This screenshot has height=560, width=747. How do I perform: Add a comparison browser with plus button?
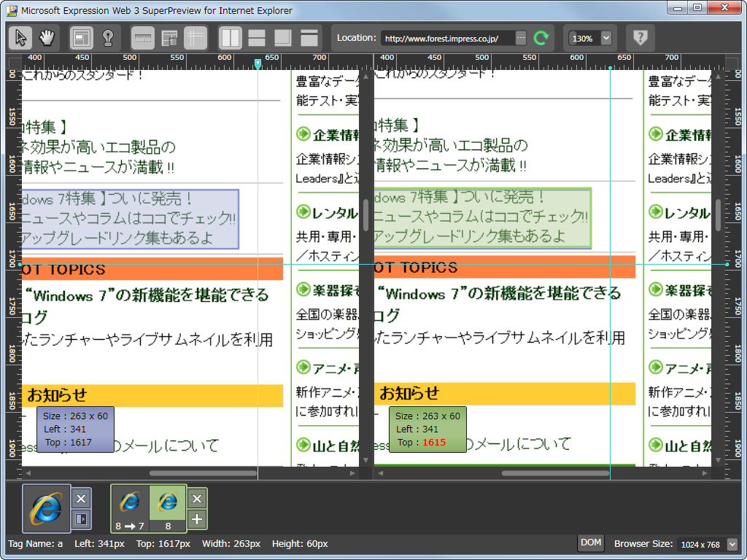197,519
